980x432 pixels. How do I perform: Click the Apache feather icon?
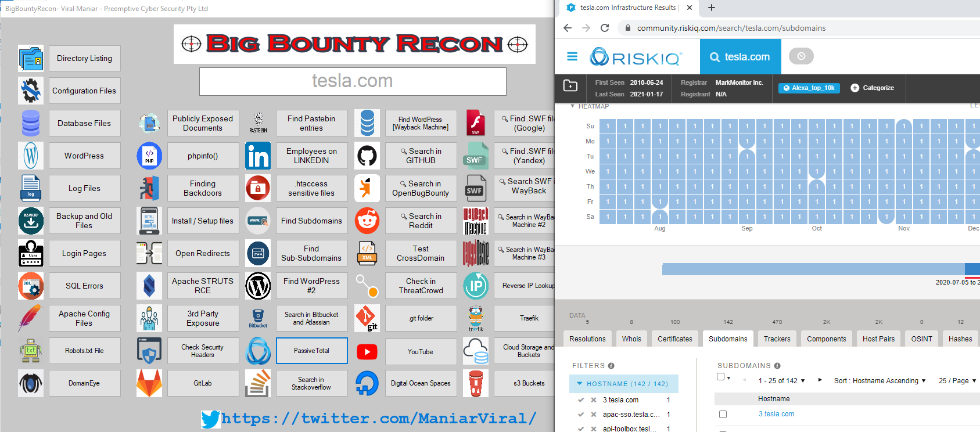click(x=31, y=318)
